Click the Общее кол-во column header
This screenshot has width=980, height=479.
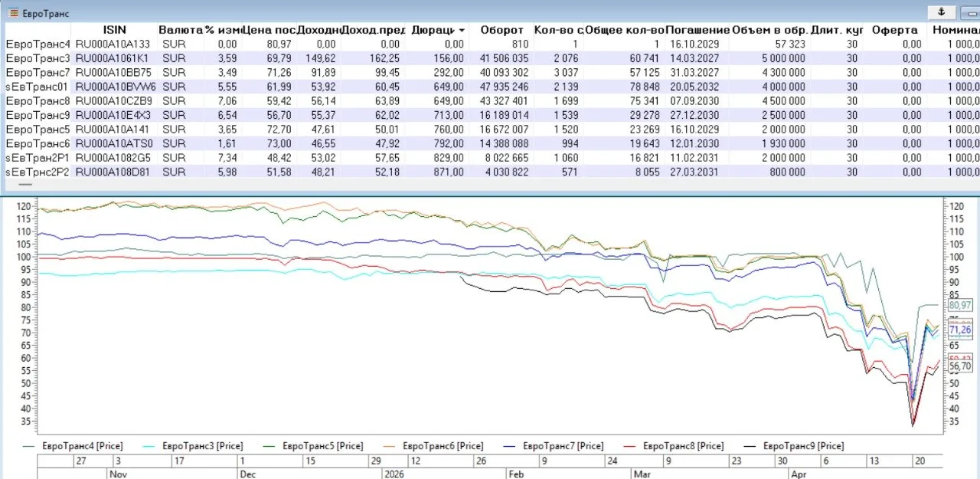tap(625, 30)
